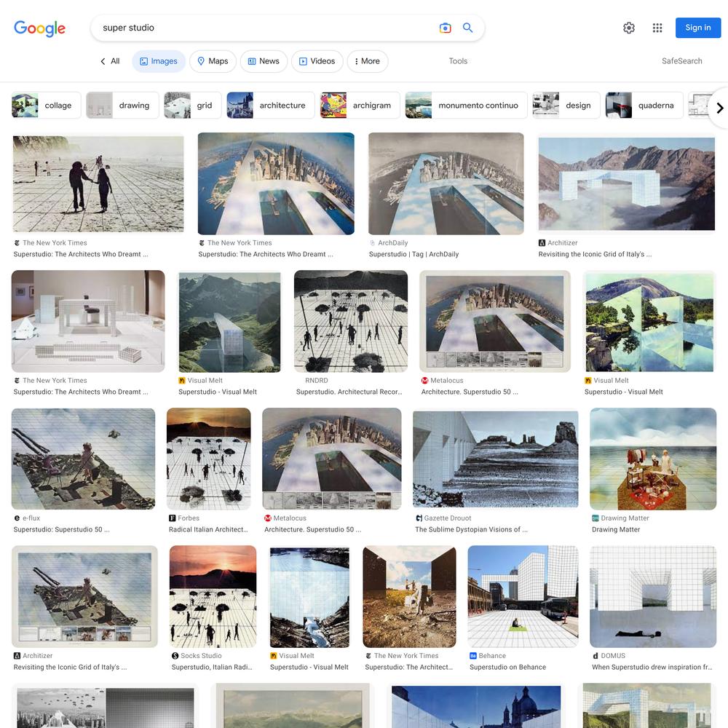Screen dimensions: 728x728
Task: Open 'Superstudio: Superstudio 50 ...' e-flux link
Action: click(61, 529)
